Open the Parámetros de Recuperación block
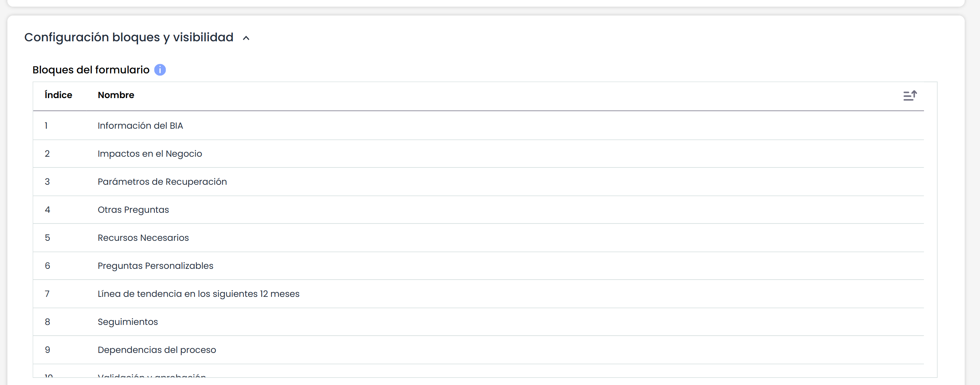 point(478,182)
